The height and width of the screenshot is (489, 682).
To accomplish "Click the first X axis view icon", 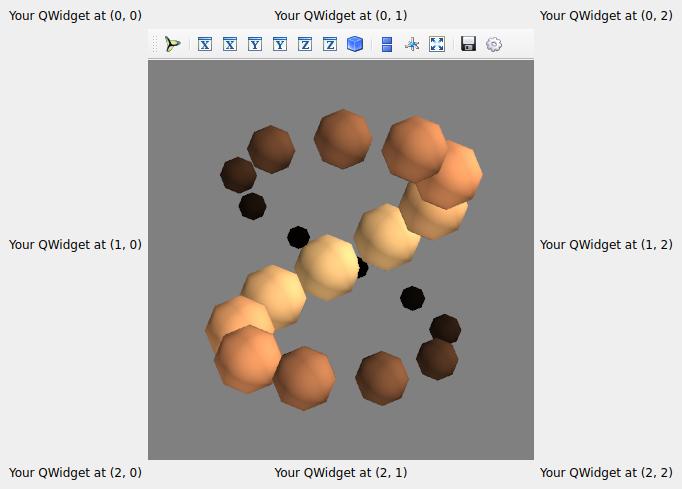I will [x=205, y=44].
